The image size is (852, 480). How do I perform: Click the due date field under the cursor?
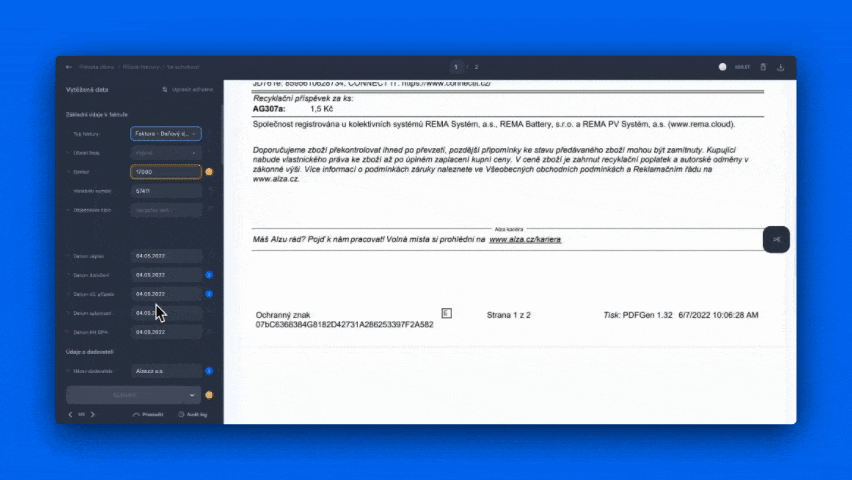166,313
